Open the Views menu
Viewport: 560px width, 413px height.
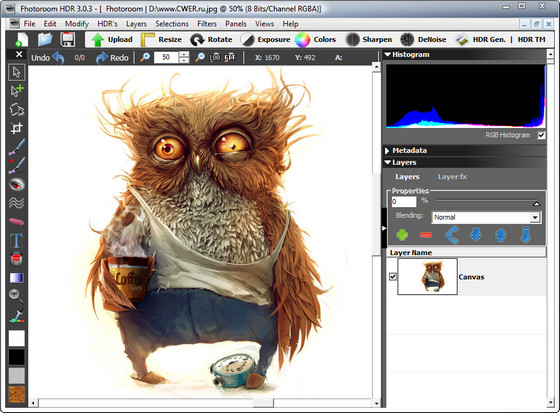264,24
